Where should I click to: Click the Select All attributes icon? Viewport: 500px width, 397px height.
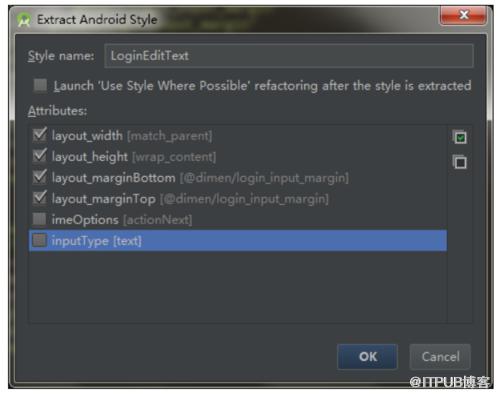(x=460, y=137)
